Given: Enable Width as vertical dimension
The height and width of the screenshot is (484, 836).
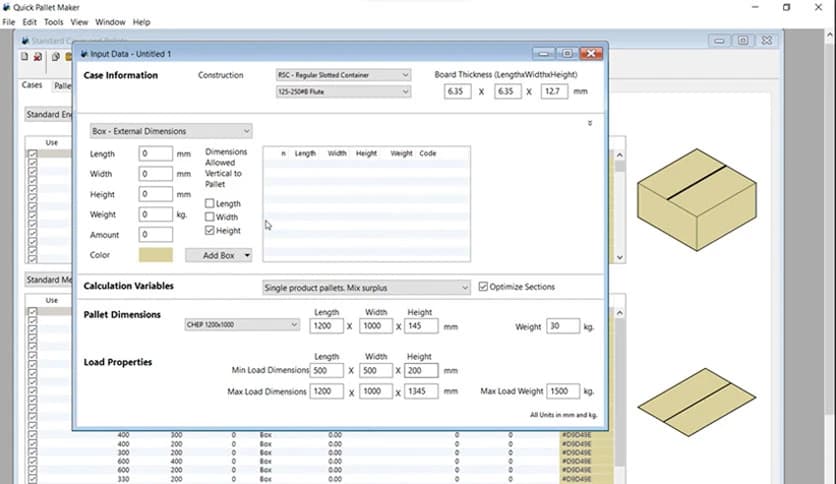Looking at the screenshot, I should (x=209, y=217).
